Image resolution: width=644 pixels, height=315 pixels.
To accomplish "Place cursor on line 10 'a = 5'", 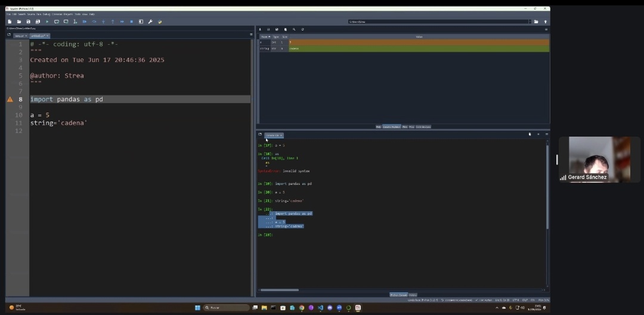I will pos(40,115).
